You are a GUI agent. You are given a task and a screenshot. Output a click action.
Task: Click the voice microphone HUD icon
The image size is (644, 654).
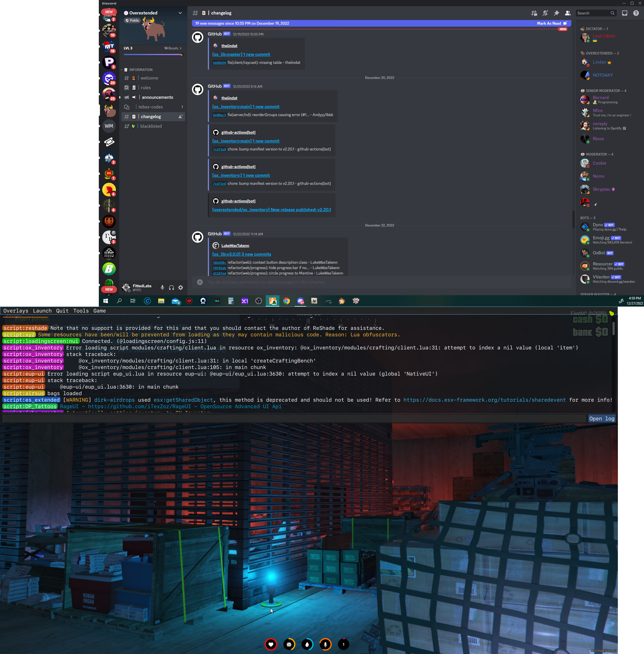tap(325, 644)
